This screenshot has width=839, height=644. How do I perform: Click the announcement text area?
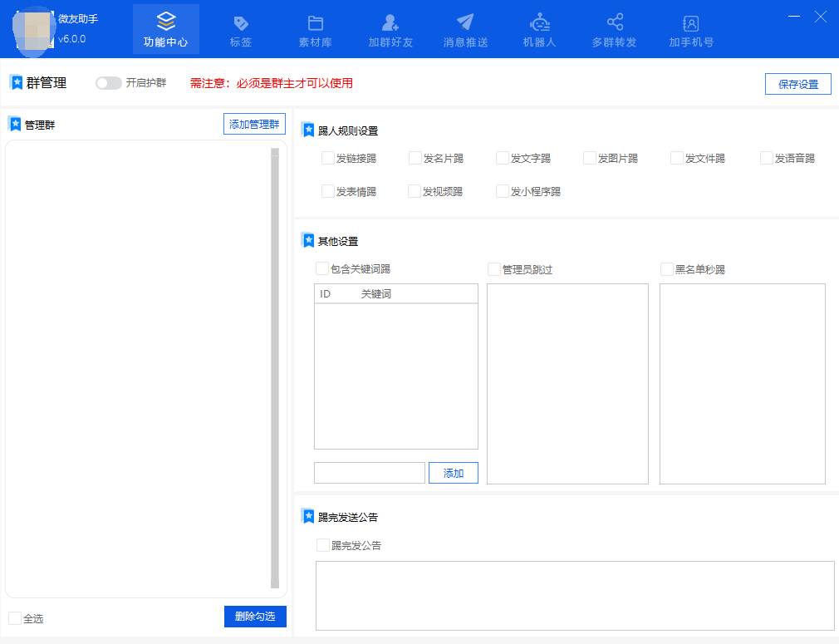575,596
